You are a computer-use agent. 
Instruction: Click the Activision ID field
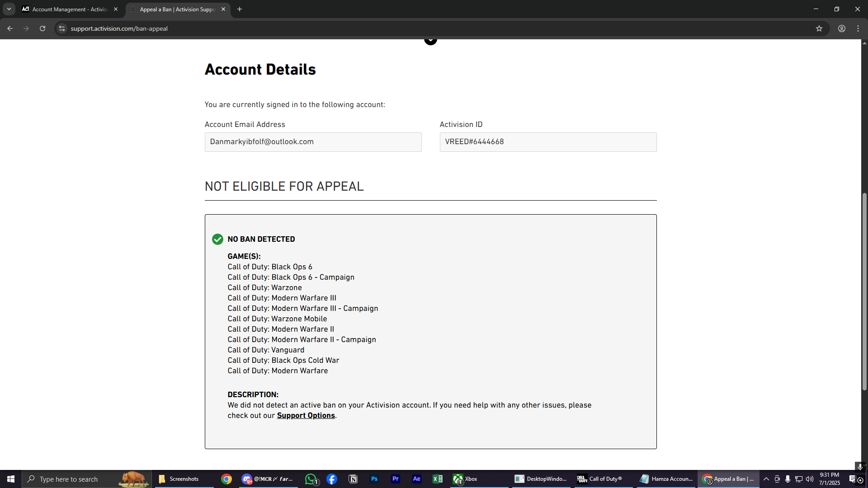point(548,142)
